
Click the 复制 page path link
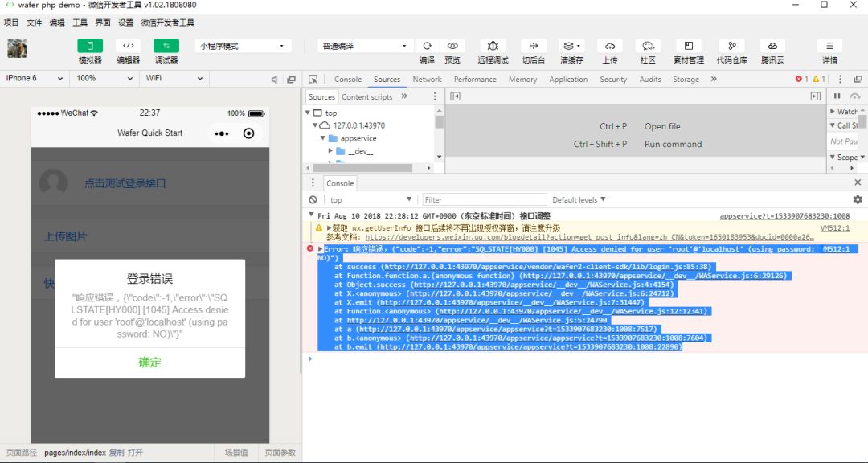pyautogui.click(x=117, y=453)
